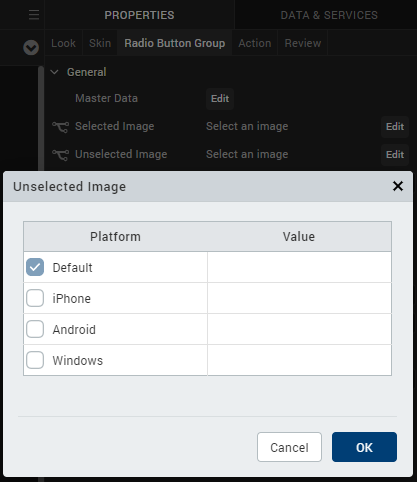Click the fork icon beside Unselected Image
The image size is (417, 482).
[x=60, y=155]
